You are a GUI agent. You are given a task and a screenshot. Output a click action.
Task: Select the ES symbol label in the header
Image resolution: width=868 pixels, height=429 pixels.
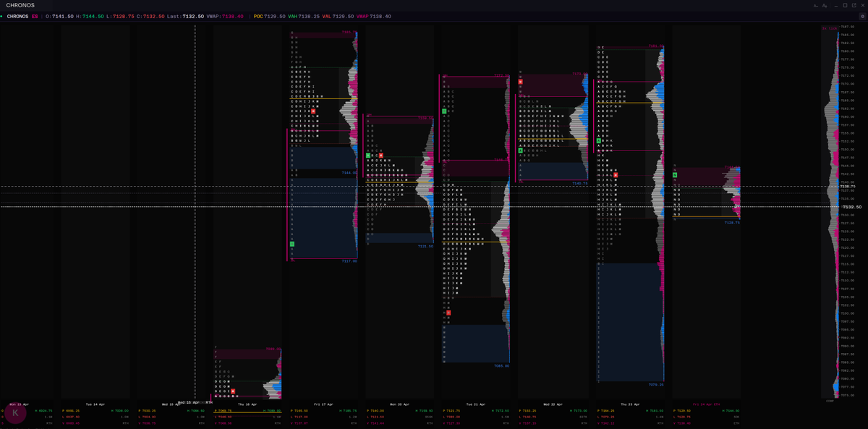click(x=35, y=16)
